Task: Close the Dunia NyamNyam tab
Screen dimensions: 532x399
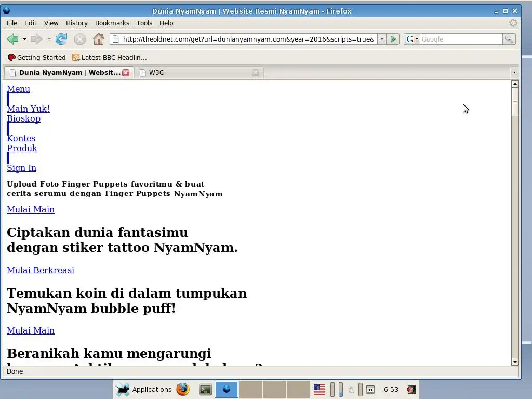Action: (126, 73)
